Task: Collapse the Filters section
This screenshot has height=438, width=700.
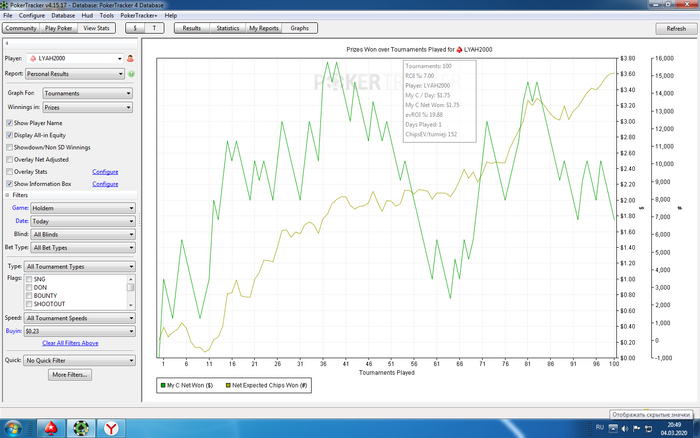Action: coord(7,195)
